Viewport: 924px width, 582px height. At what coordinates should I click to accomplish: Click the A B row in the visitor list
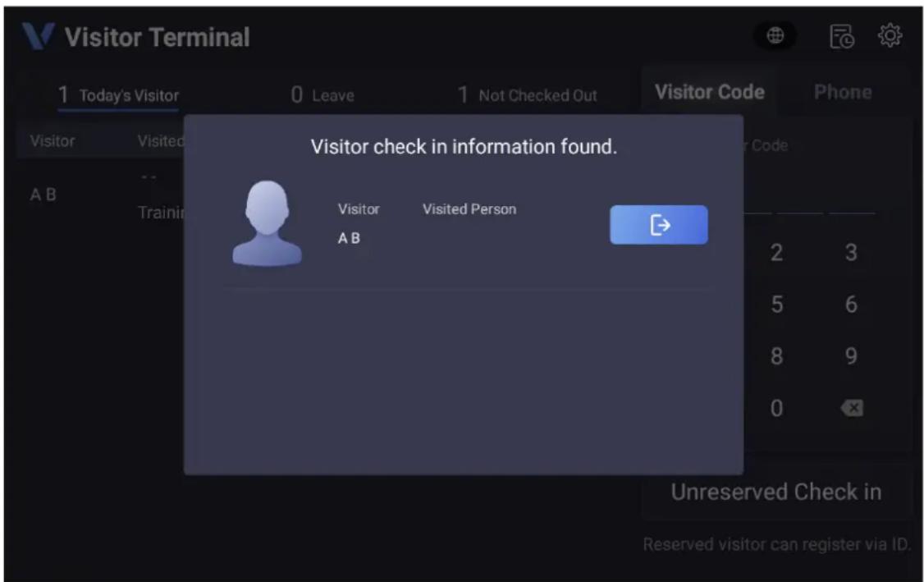click(100, 195)
